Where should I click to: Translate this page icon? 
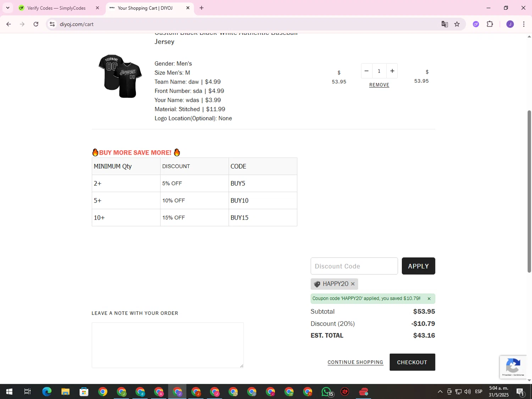pyautogui.click(x=444, y=24)
